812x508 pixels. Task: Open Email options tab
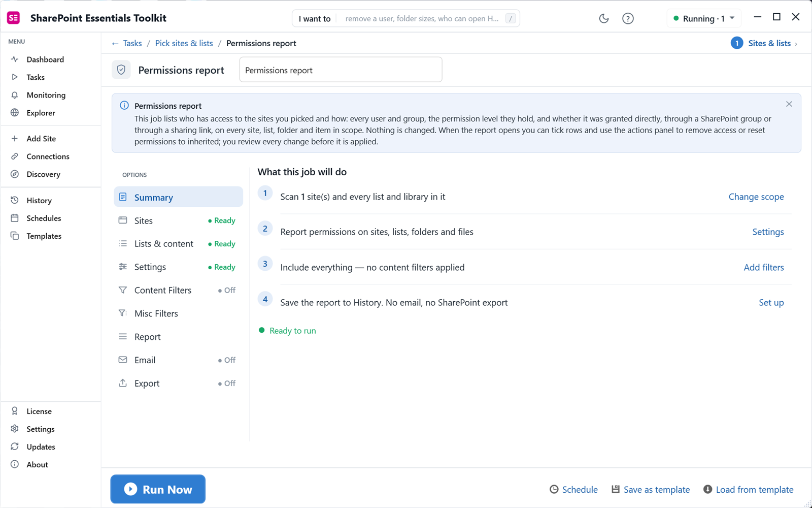coord(178,360)
